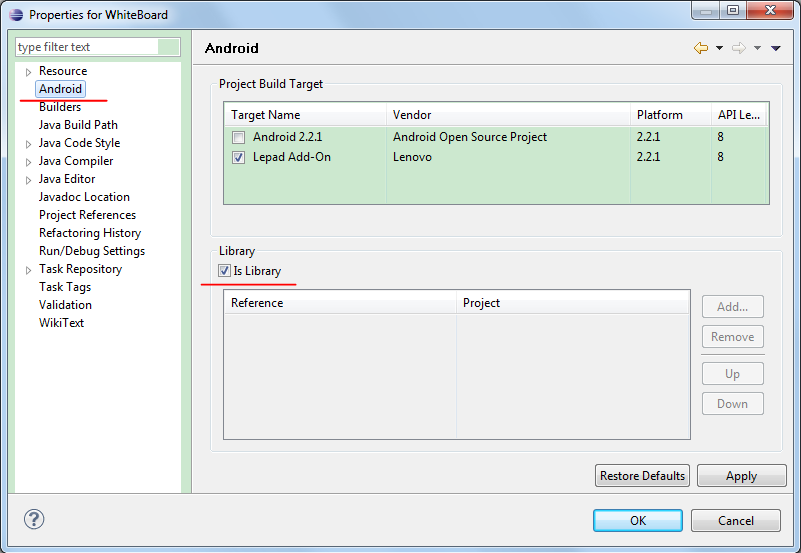The width and height of the screenshot is (801, 553).
Task: Click the Add... library button
Action: click(x=733, y=307)
